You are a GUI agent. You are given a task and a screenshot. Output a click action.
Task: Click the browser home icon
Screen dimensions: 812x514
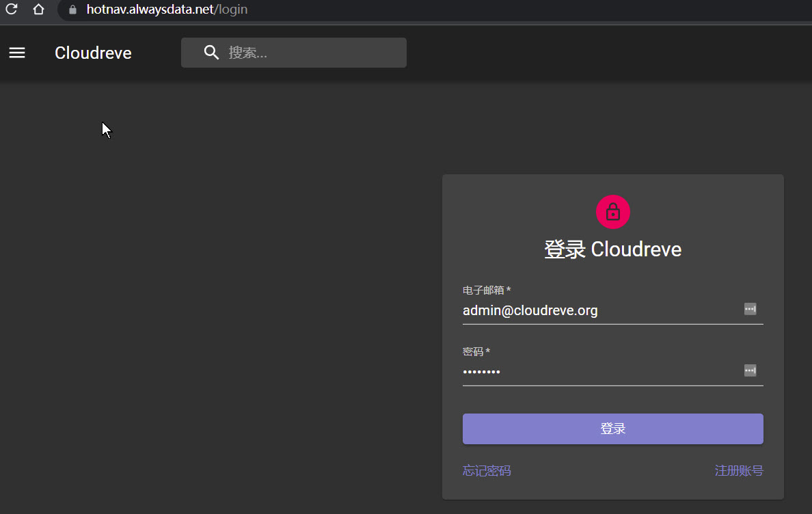[x=38, y=10]
